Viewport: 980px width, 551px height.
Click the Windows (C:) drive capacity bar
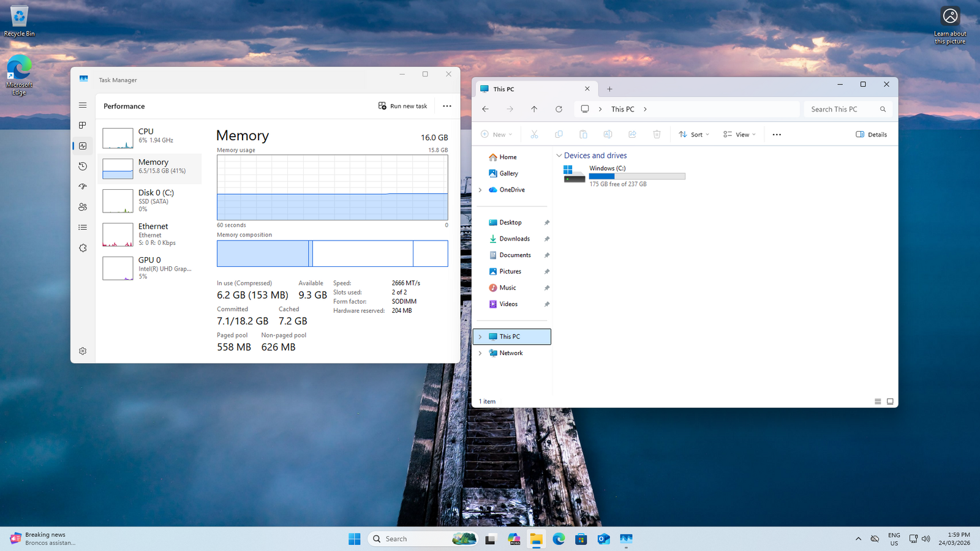point(637,176)
